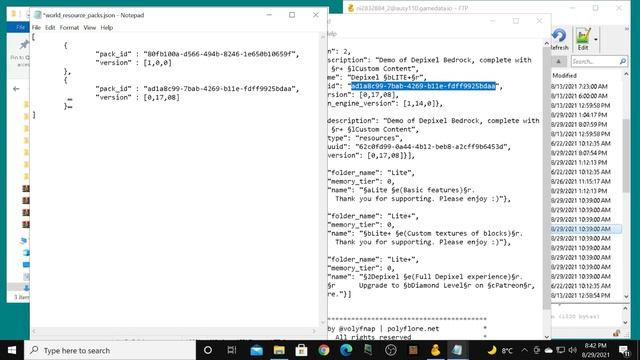Image resolution: width=640 pixels, height=360 pixels.
Task: Open Task View on the taskbar
Action: (231, 350)
